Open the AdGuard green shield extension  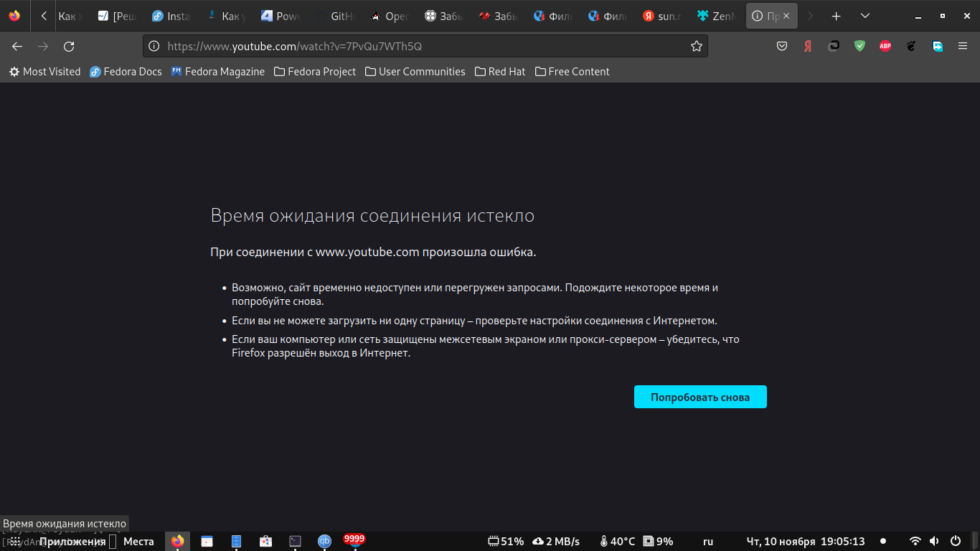point(859,47)
